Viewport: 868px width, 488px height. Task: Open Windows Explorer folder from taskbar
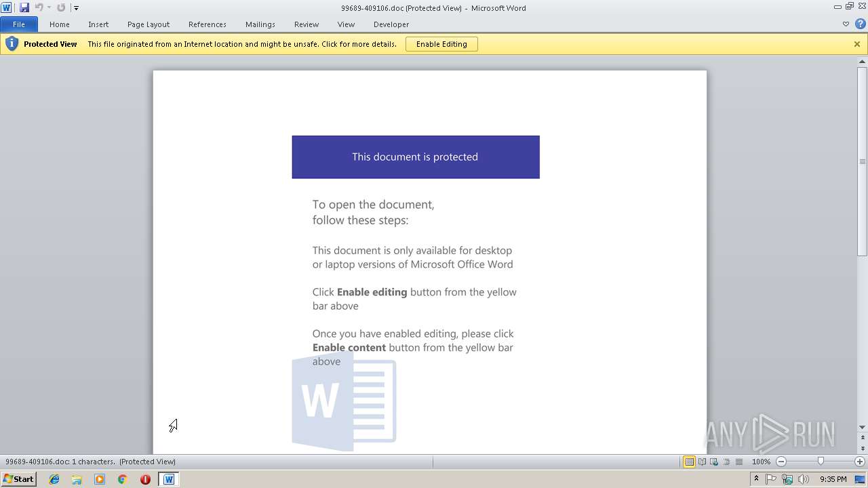[77, 479]
